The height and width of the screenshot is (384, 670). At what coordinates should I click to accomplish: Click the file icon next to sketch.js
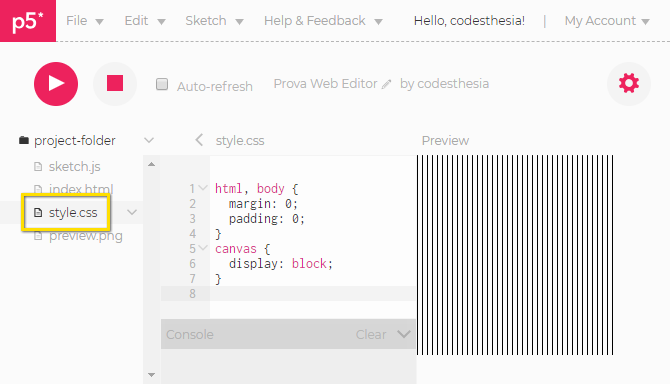pos(38,167)
